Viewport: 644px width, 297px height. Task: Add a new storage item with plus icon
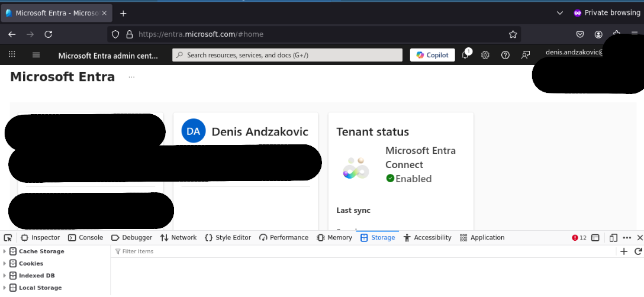[623, 251]
